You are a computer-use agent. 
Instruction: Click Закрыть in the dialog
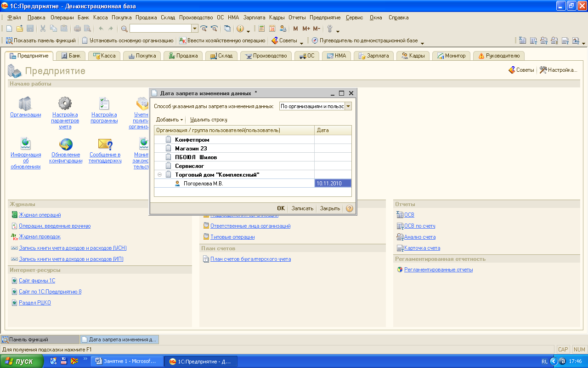pyautogui.click(x=330, y=208)
